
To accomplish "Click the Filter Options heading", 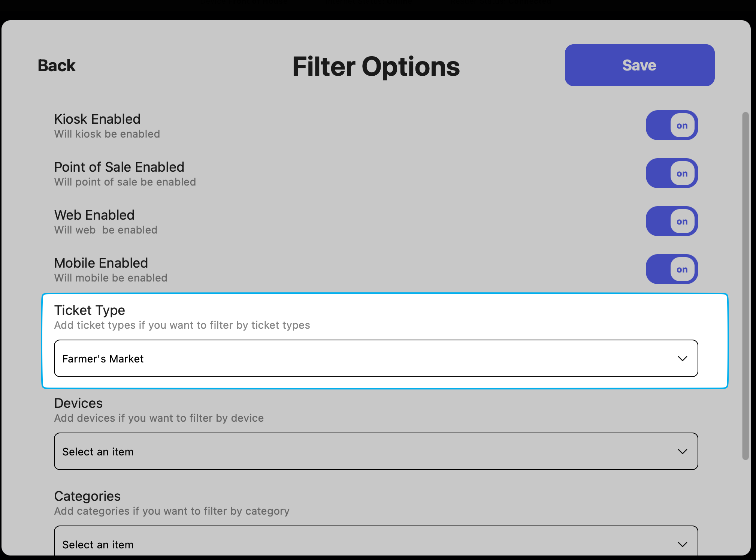I will coord(376,66).
